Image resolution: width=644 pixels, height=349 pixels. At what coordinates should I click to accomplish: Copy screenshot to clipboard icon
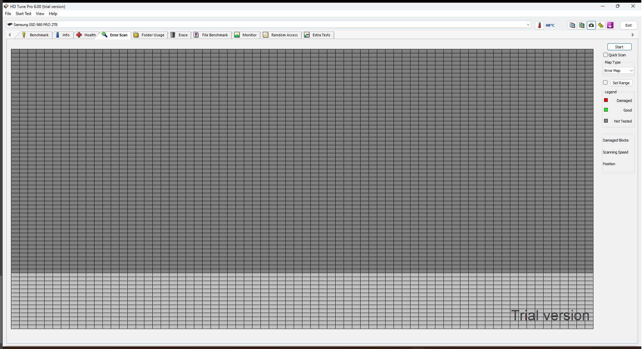[581, 25]
